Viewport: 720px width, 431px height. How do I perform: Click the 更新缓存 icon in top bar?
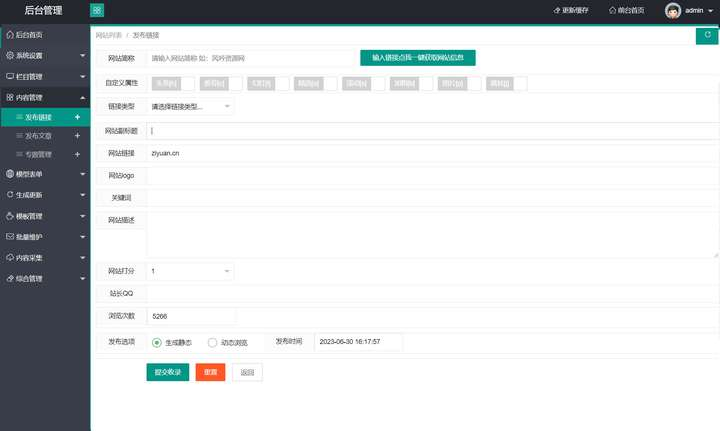(x=557, y=10)
